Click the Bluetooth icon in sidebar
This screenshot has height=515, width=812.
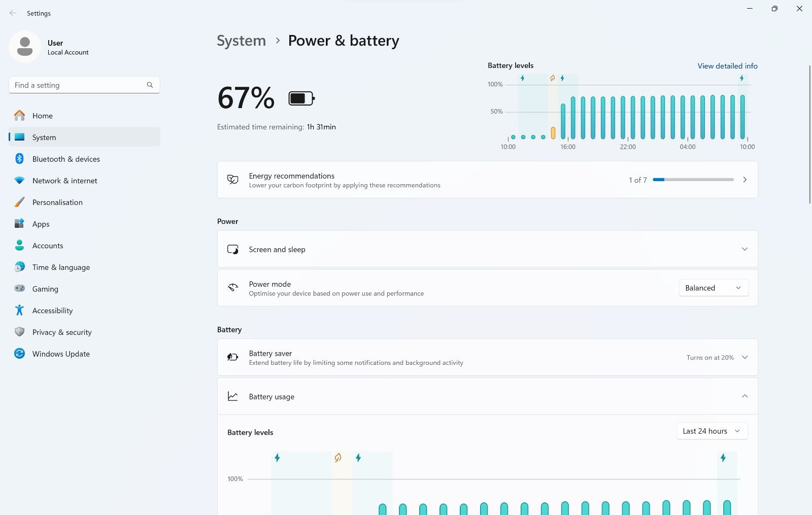click(19, 159)
